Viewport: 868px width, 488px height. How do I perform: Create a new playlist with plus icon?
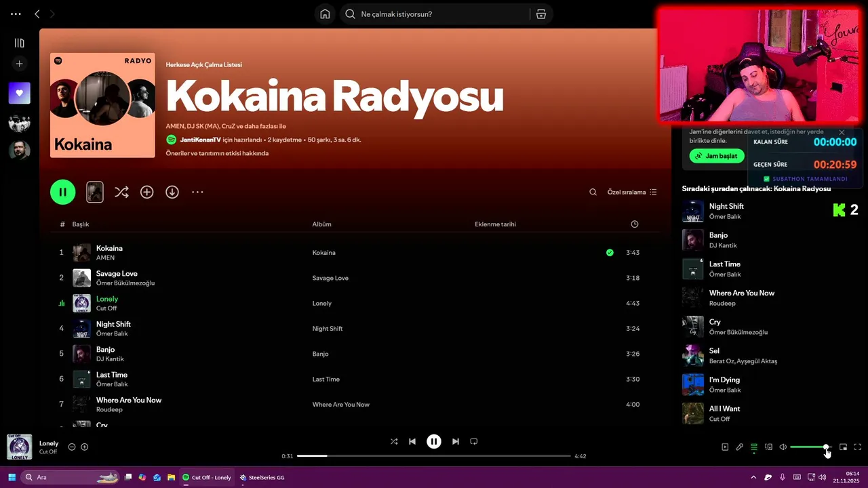pos(19,64)
